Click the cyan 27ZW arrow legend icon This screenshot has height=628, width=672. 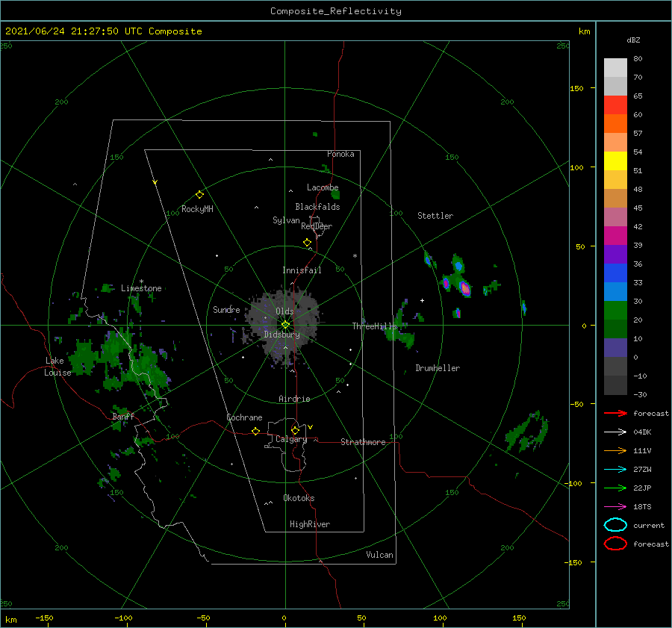(x=615, y=470)
